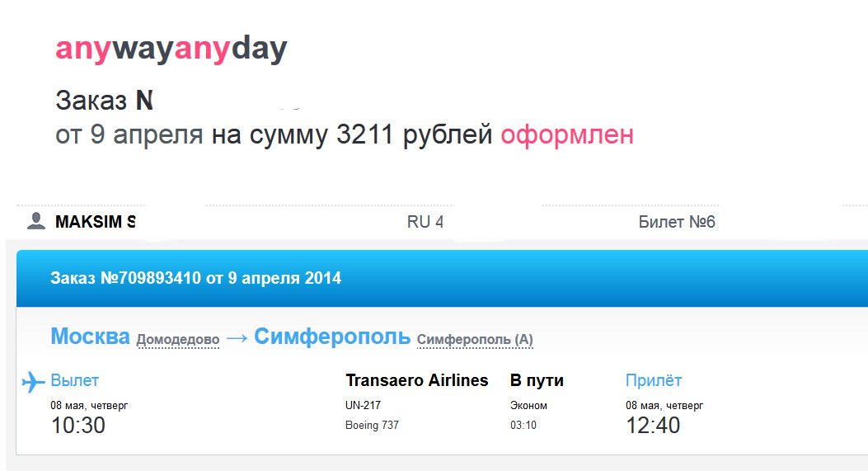Click the RU 4 document number
The width and height of the screenshot is (868, 471).
point(425,222)
